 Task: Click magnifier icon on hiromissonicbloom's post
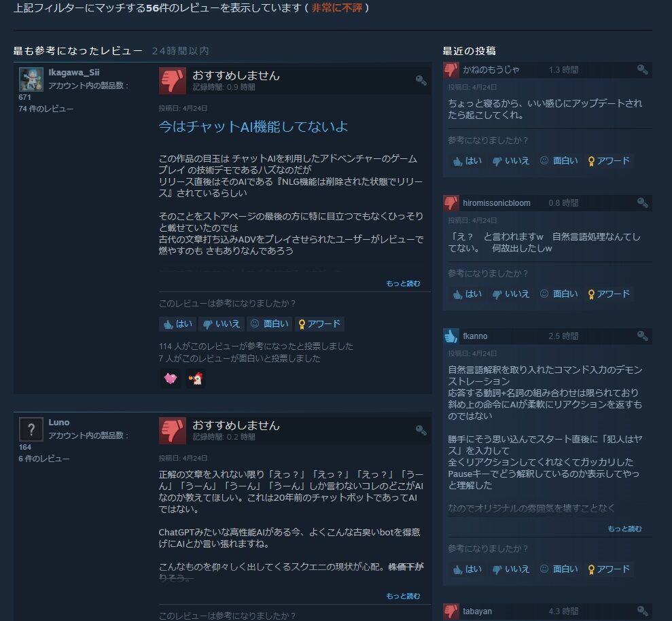[642, 202]
